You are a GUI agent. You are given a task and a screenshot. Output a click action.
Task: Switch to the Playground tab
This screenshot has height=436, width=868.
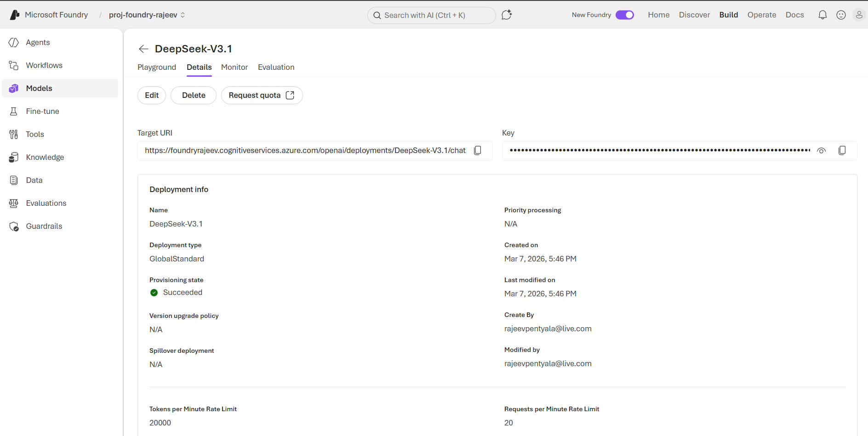coord(157,68)
